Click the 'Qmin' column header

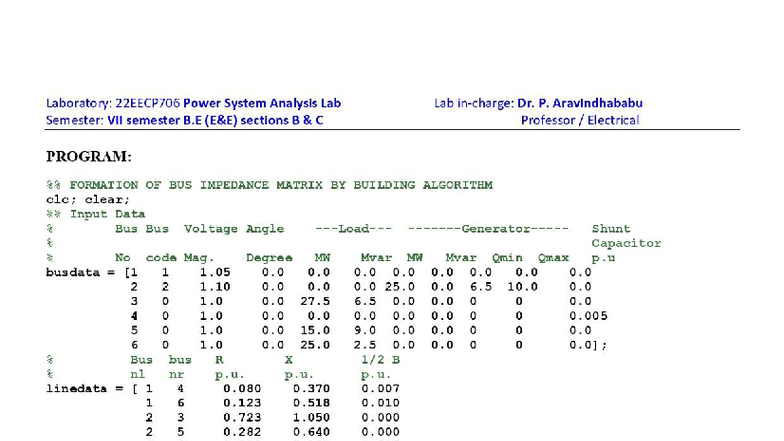pos(507,258)
